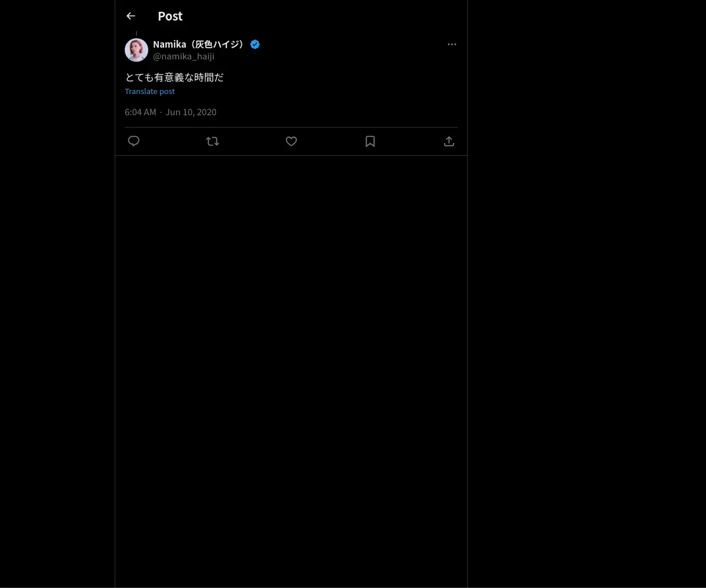Viewport: 706px width, 588px height.
Task: Bookmark this post
Action: pos(370,141)
